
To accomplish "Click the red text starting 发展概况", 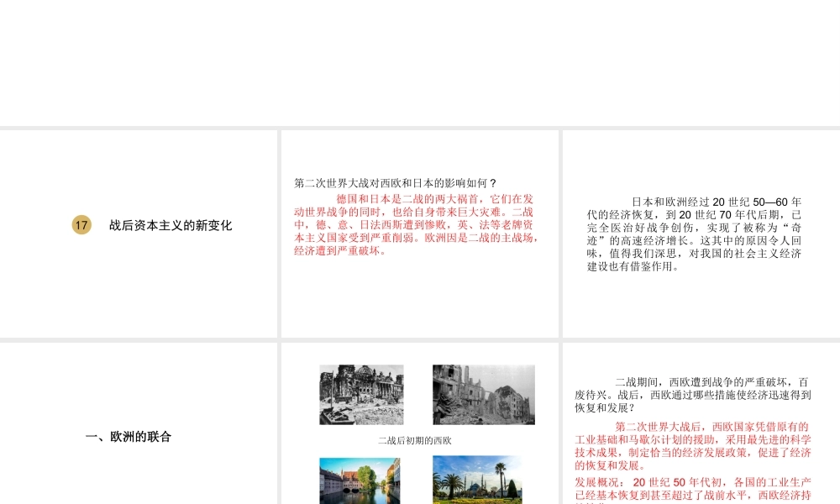I will pos(693,489).
